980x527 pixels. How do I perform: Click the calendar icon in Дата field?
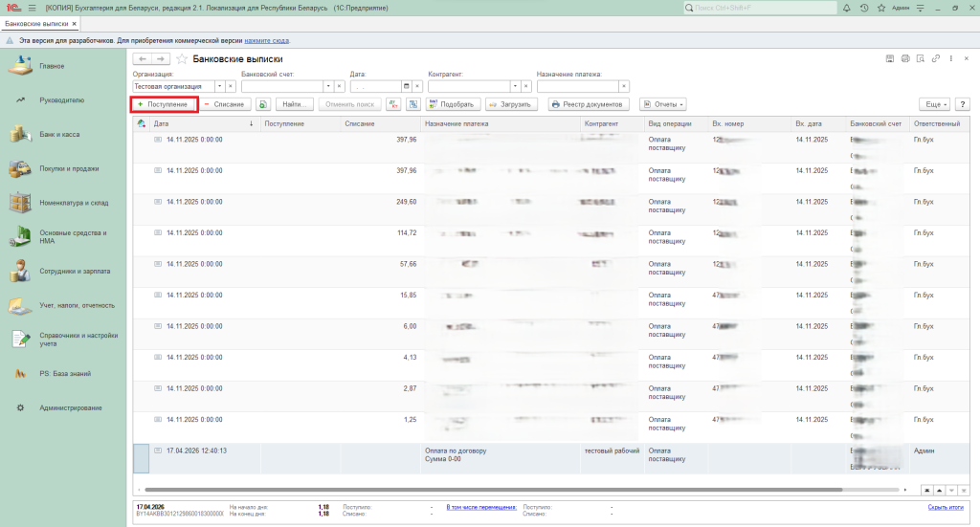(x=406, y=86)
